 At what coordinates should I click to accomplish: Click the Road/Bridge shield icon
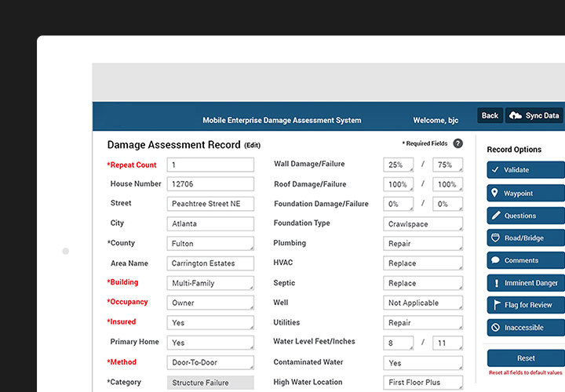pos(495,238)
